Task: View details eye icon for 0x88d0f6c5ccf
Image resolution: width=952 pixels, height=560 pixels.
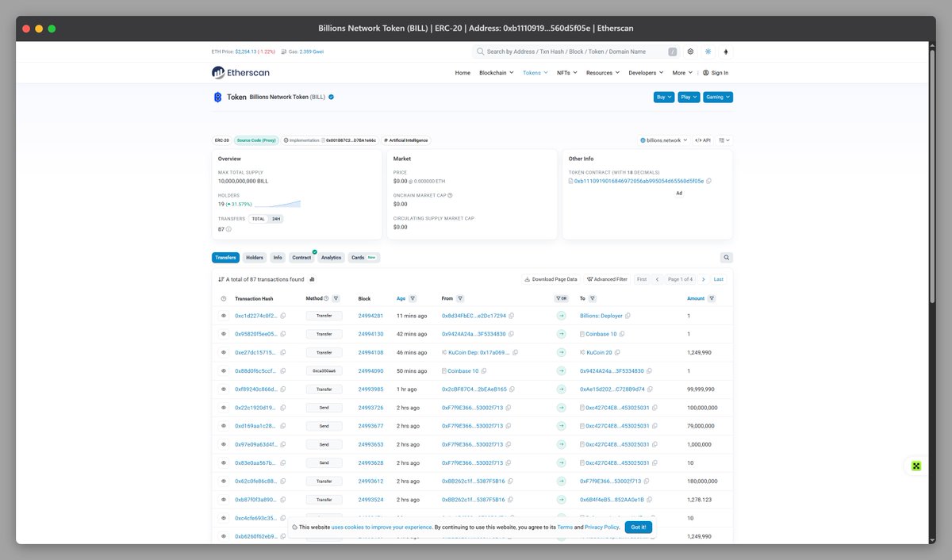Action: click(x=224, y=370)
